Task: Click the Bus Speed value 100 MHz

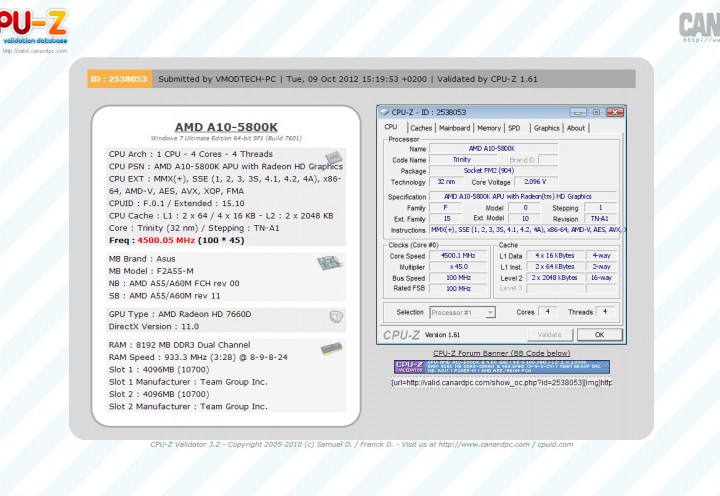Action: pyautogui.click(x=458, y=278)
